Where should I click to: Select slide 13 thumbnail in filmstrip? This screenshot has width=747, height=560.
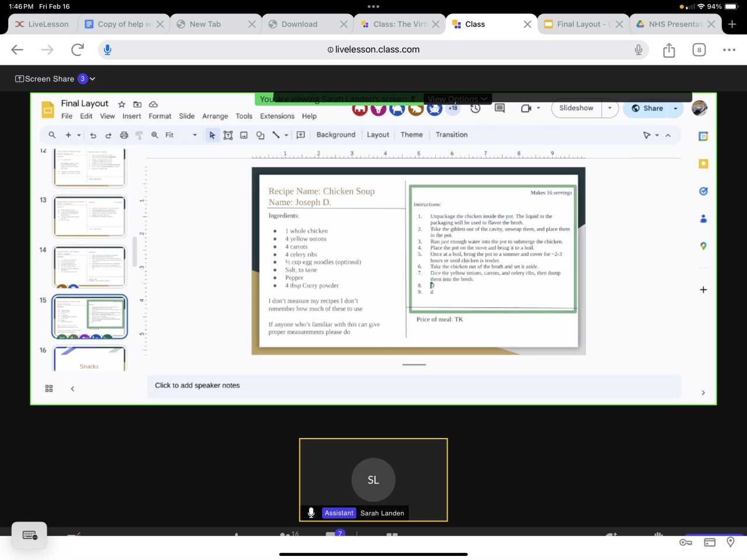pyautogui.click(x=89, y=216)
